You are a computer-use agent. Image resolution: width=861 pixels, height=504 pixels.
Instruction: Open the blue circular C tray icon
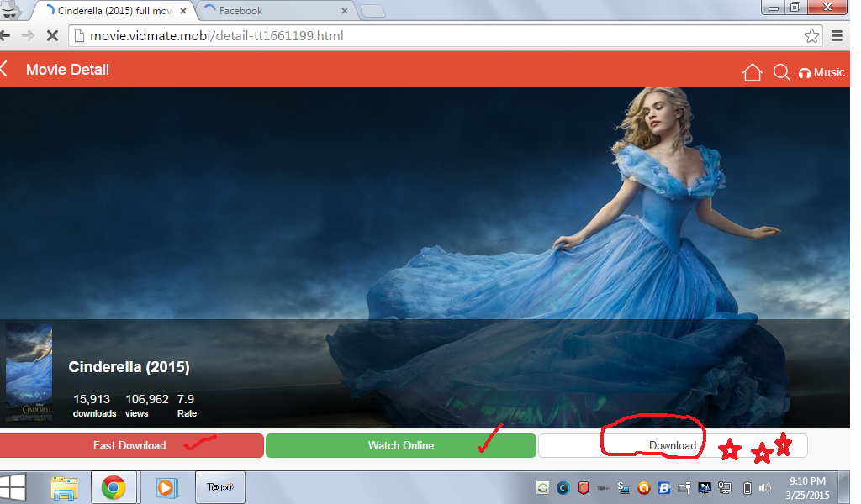563,487
